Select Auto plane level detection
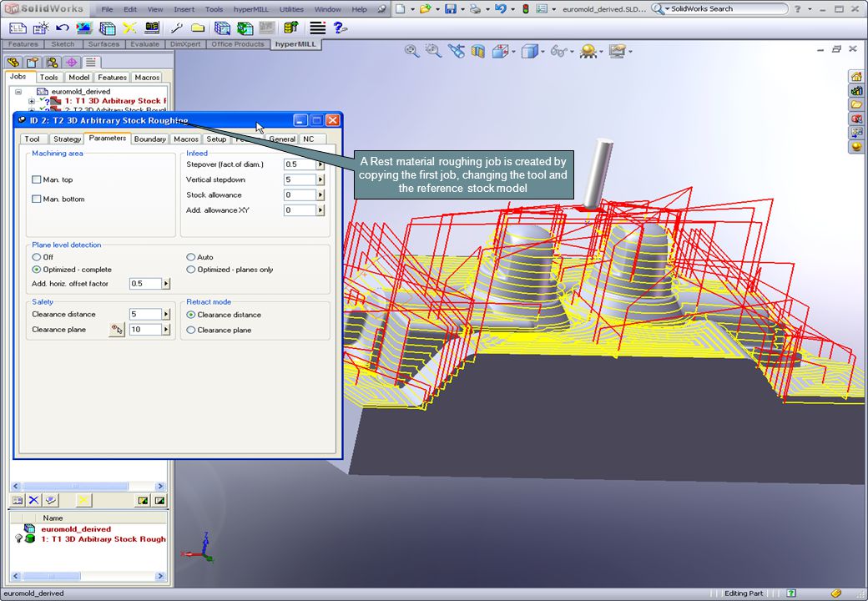Image resolution: width=868 pixels, height=601 pixels. [191, 257]
